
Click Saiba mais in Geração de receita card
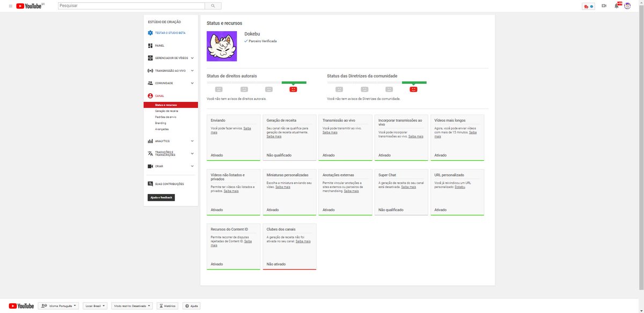[274, 137]
